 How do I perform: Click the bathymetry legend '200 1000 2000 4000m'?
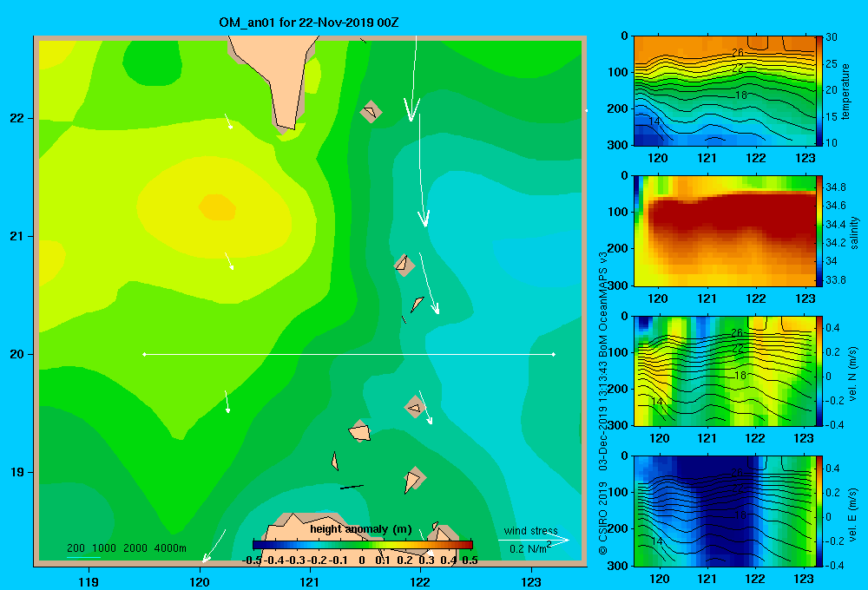[x=126, y=548]
